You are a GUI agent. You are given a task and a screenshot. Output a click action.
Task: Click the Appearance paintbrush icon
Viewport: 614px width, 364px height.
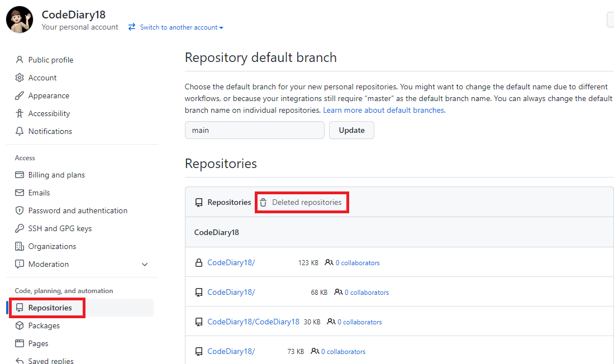(19, 96)
